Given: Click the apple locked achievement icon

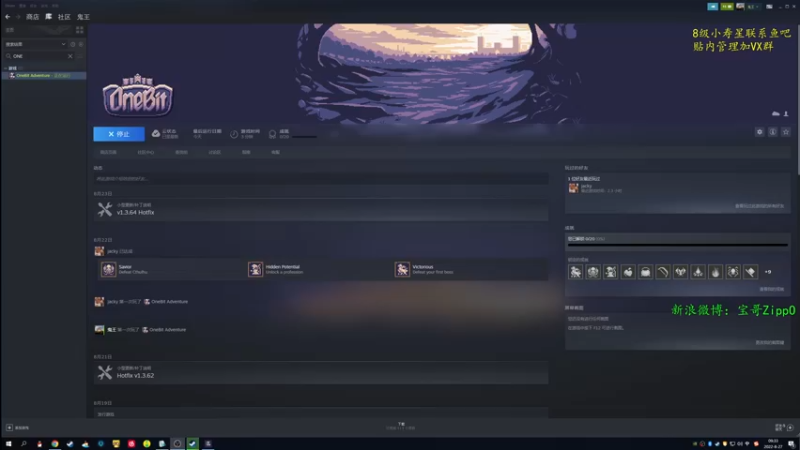Looking at the screenshot, I should coord(628,272).
